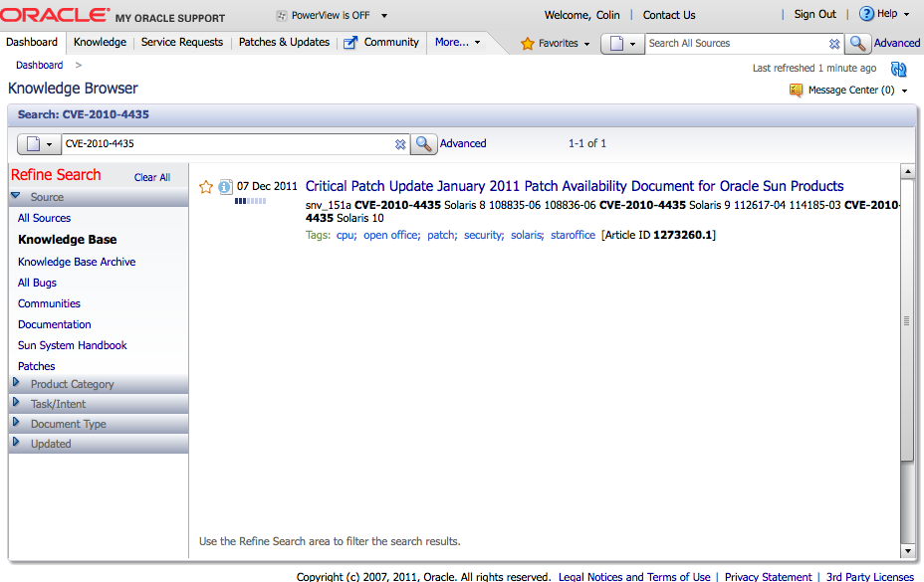Switch to the Dashboard tab
Viewport: 924px width, 582px height.
point(32,43)
